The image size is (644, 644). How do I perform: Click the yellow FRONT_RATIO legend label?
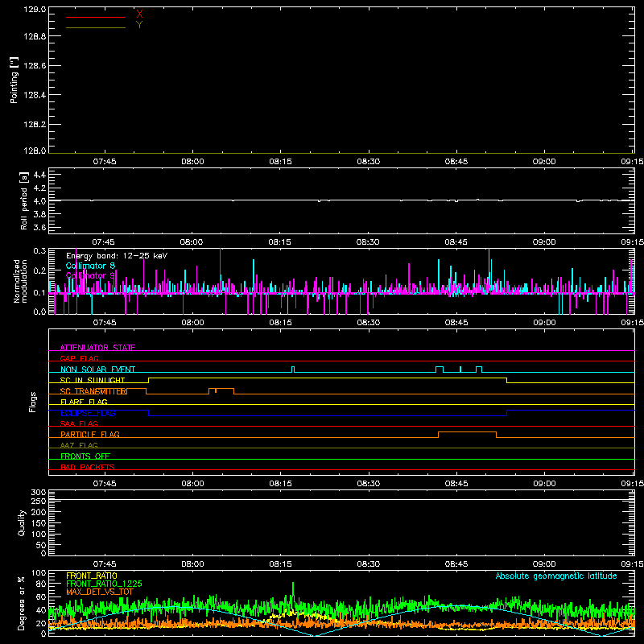[92, 576]
